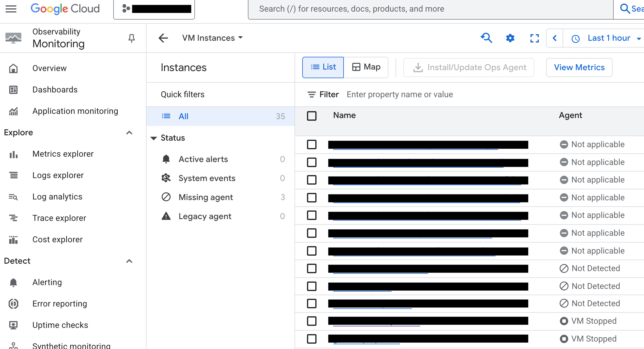Click the back arrow beside VM Instances
644x349 pixels.
coord(163,38)
